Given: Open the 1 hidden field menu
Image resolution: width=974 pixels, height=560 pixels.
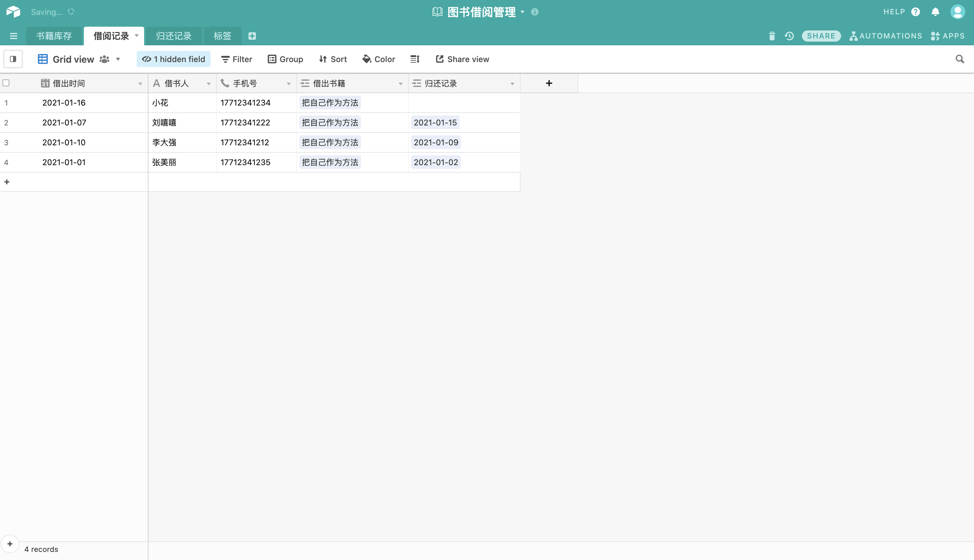Looking at the screenshot, I should tap(174, 59).
